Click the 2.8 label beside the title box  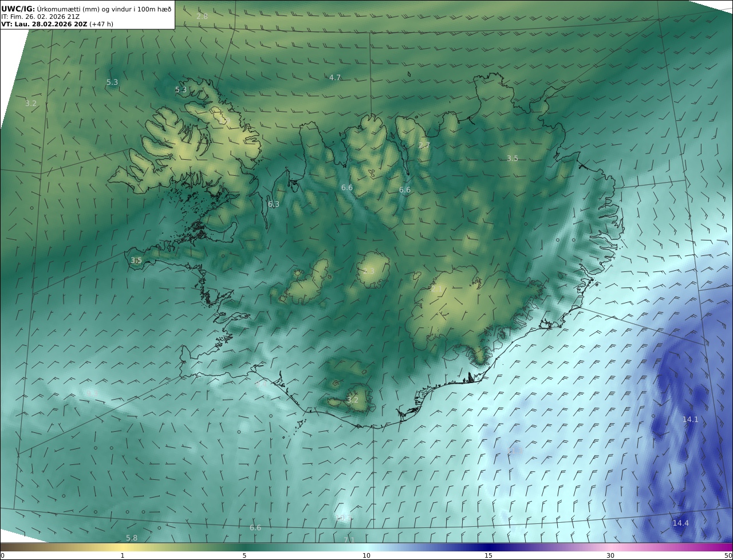(202, 16)
